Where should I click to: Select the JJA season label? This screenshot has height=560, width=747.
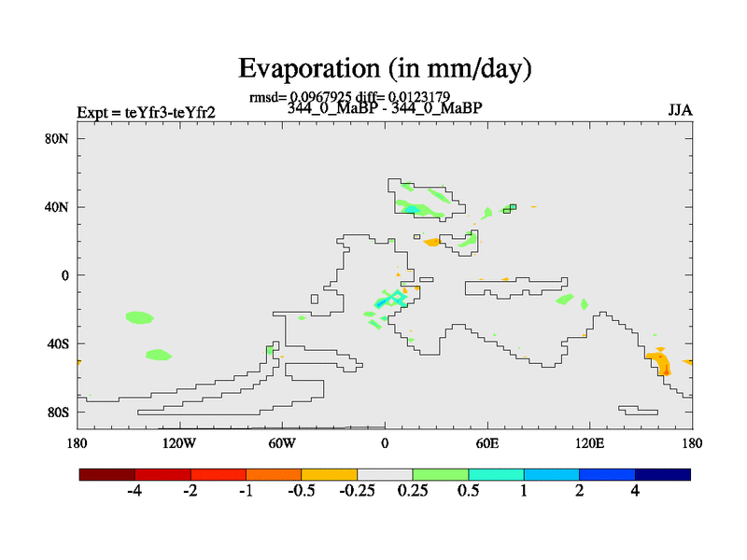tap(679, 110)
